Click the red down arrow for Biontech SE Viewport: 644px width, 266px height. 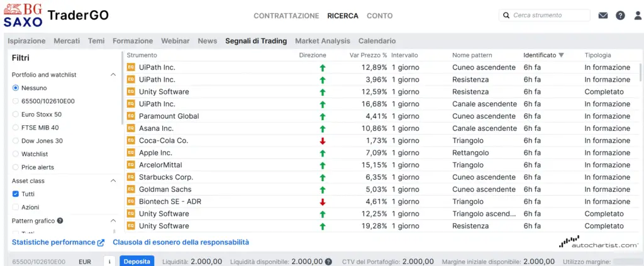click(323, 202)
